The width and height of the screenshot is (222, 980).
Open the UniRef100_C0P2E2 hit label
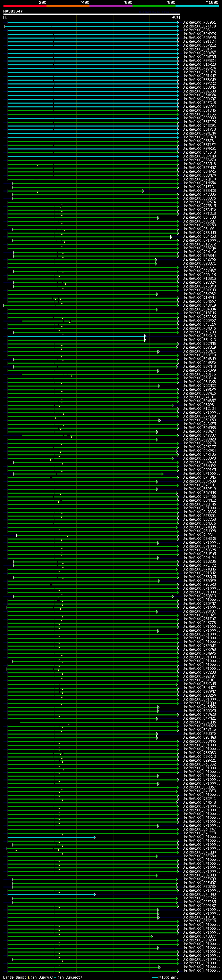(199, 45)
